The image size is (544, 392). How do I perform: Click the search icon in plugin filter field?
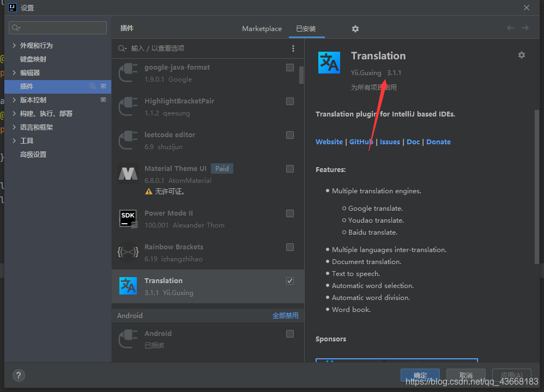coord(122,48)
